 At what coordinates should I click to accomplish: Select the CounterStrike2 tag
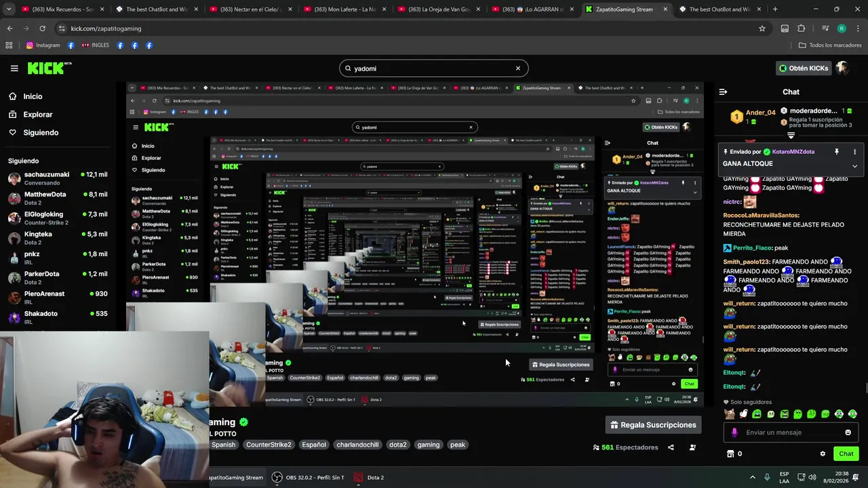point(269,445)
